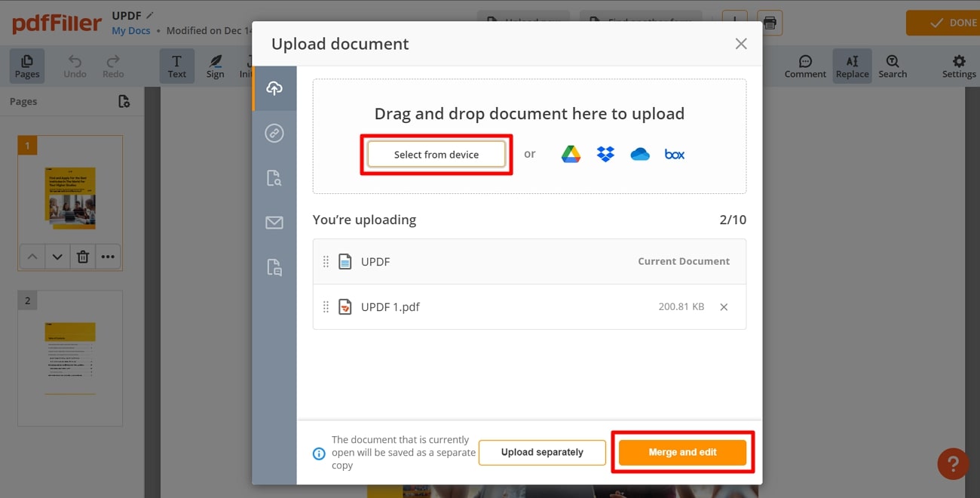Image resolution: width=980 pixels, height=498 pixels.
Task: Open My Docs
Action: (x=130, y=30)
